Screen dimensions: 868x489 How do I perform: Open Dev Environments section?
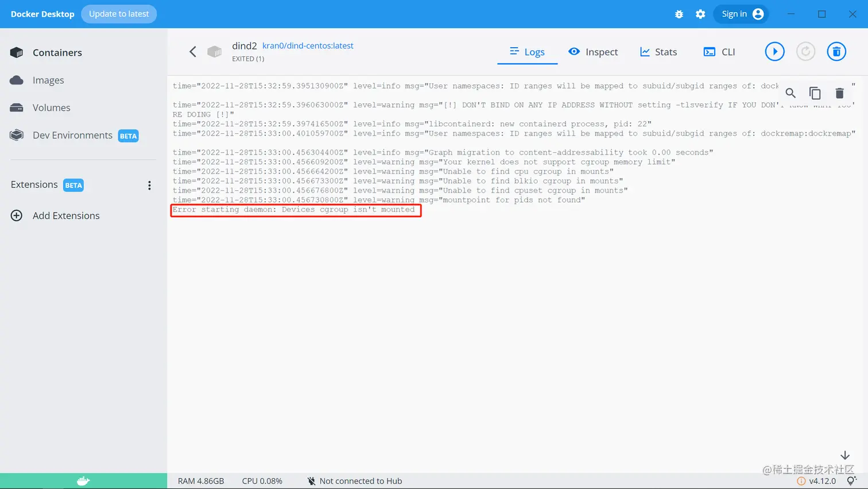[72, 135]
